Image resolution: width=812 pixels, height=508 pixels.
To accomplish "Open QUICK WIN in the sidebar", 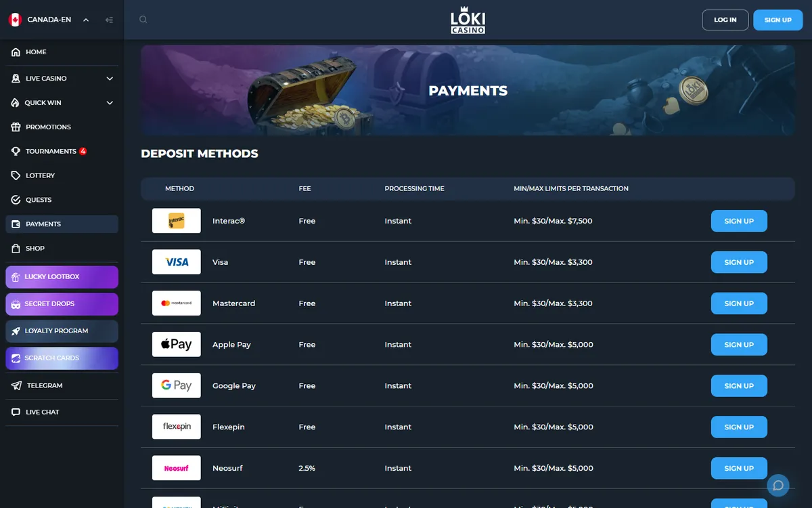I will pos(43,103).
